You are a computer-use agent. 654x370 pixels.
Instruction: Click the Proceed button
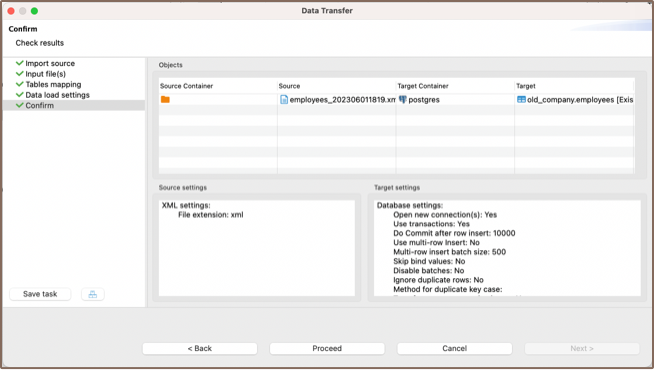[x=327, y=348]
